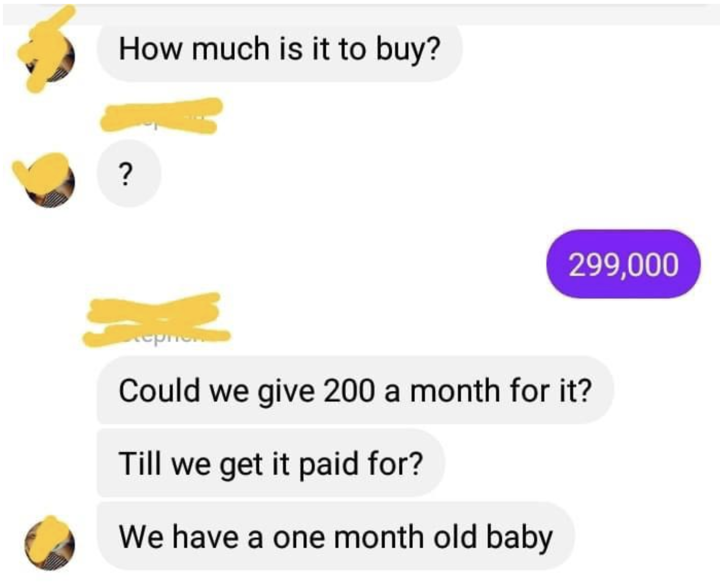This screenshot has height=588, width=720.
Task: Click the gray header strip at the top of the chat
Action: point(360,13)
